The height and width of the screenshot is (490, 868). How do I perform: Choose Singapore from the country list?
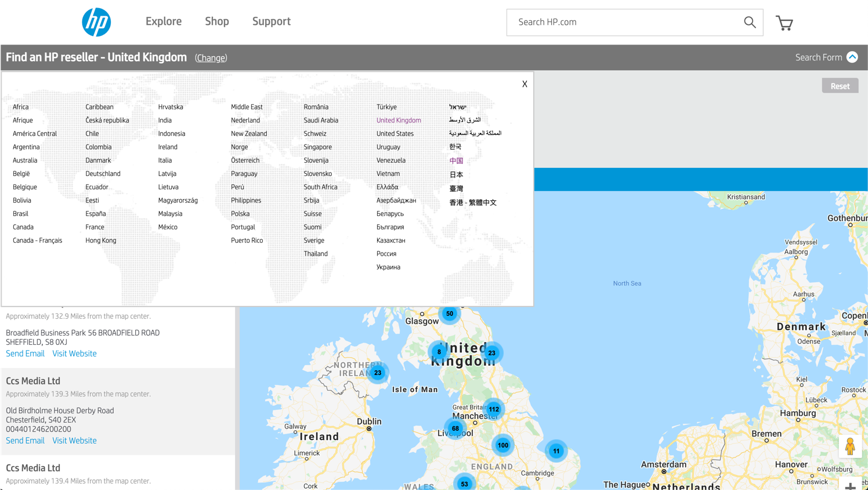pyautogui.click(x=317, y=147)
